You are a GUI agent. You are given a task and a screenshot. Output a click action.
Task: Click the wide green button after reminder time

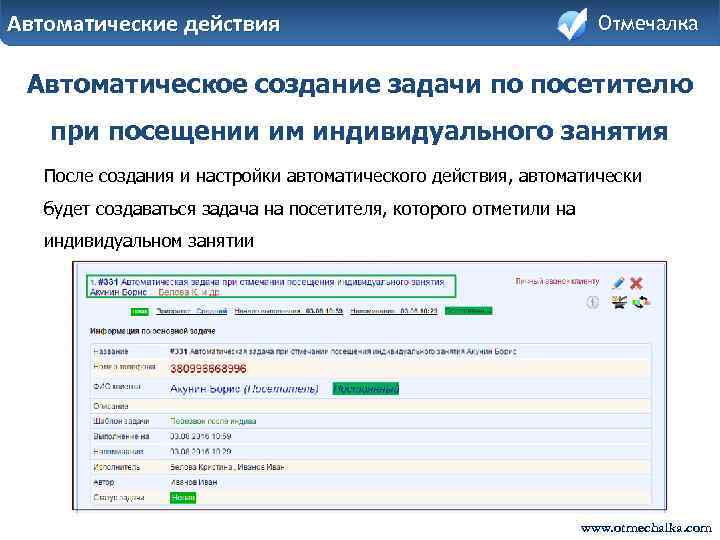coord(468,311)
